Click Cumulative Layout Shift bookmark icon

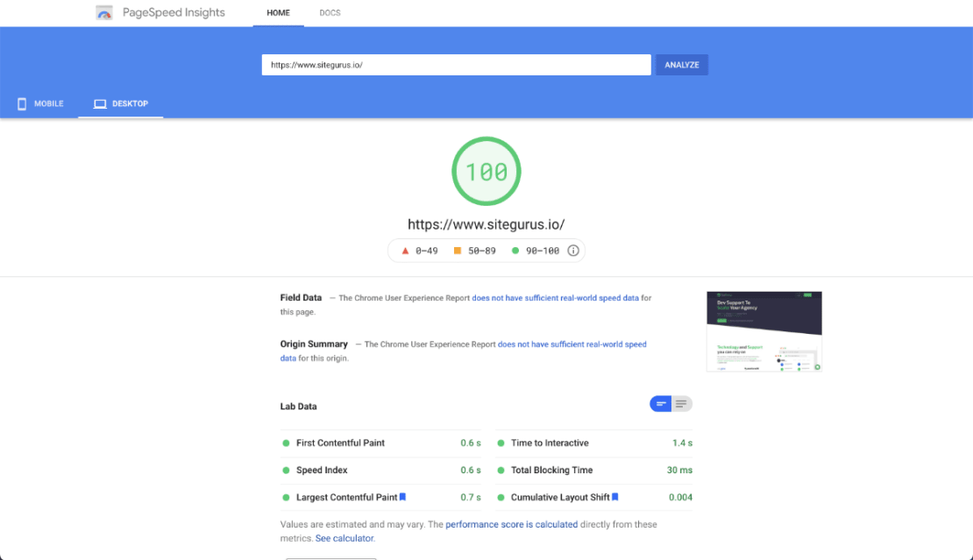click(x=615, y=497)
